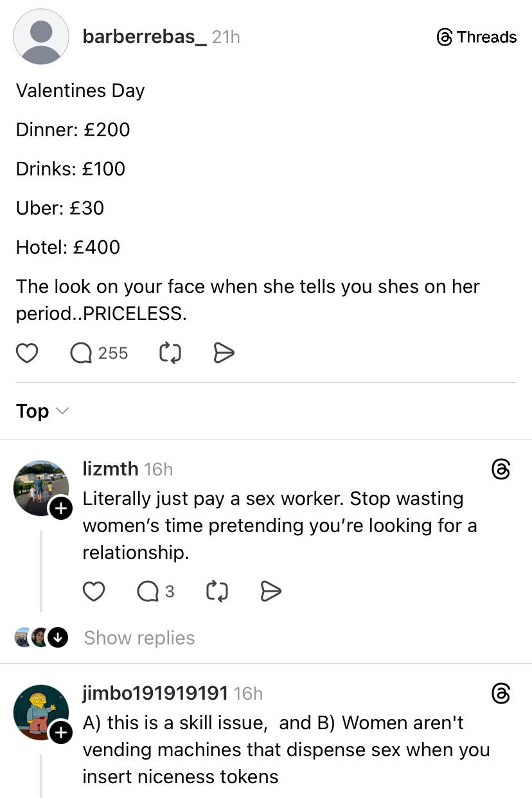Repost lizmth's comment

pyautogui.click(x=217, y=591)
